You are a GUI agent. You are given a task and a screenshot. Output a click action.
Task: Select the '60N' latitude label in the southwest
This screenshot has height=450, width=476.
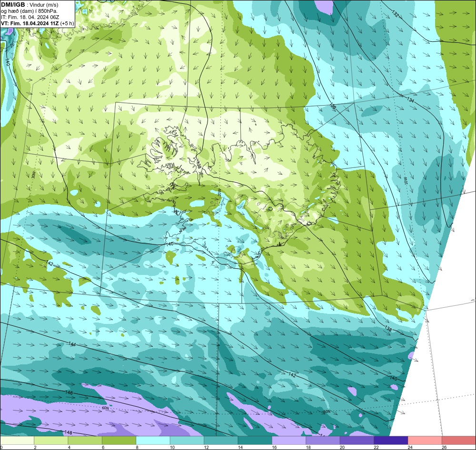pyautogui.click(x=105, y=408)
